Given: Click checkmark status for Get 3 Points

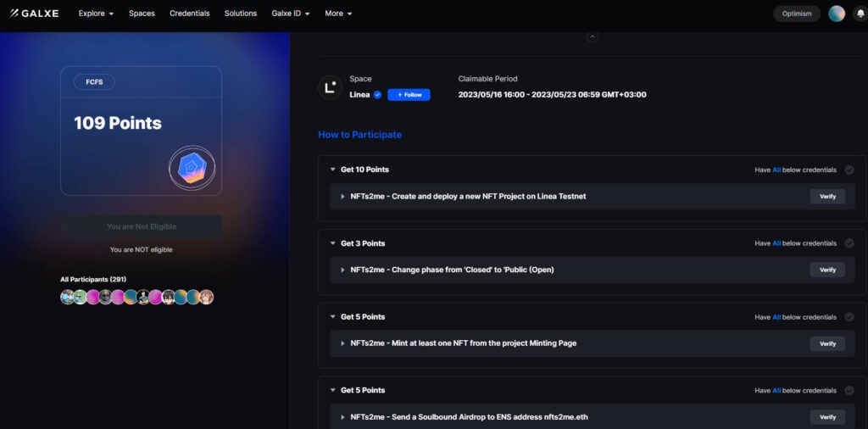Looking at the screenshot, I should [849, 243].
